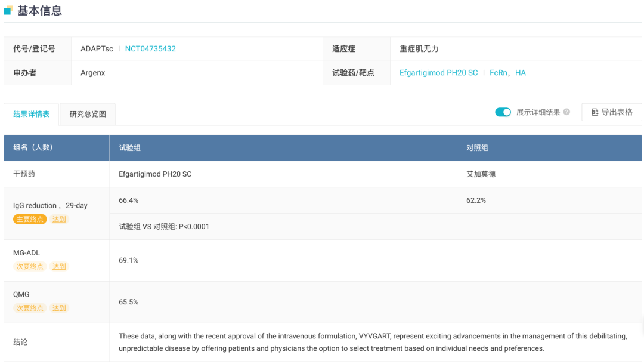Viewport: 644px width, 364px height.
Task: Open the NCT04735432 registry link
Action: pyautogui.click(x=150, y=49)
